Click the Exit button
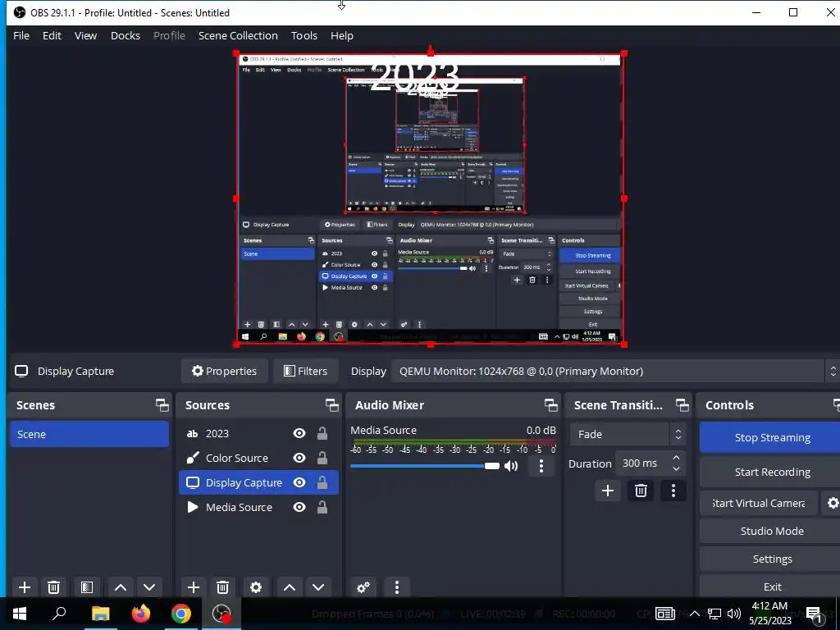The width and height of the screenshot is (840, 630). (771, 587)
